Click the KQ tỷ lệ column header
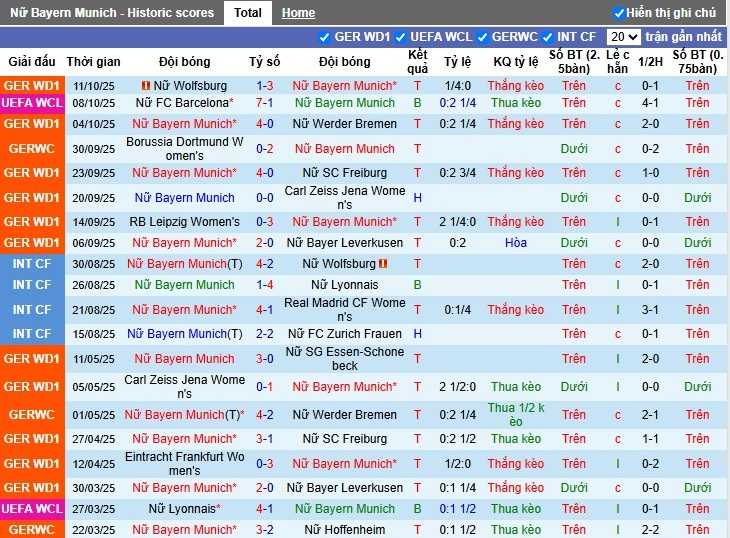This screenshot has width=730, height=538. (516, 61)
